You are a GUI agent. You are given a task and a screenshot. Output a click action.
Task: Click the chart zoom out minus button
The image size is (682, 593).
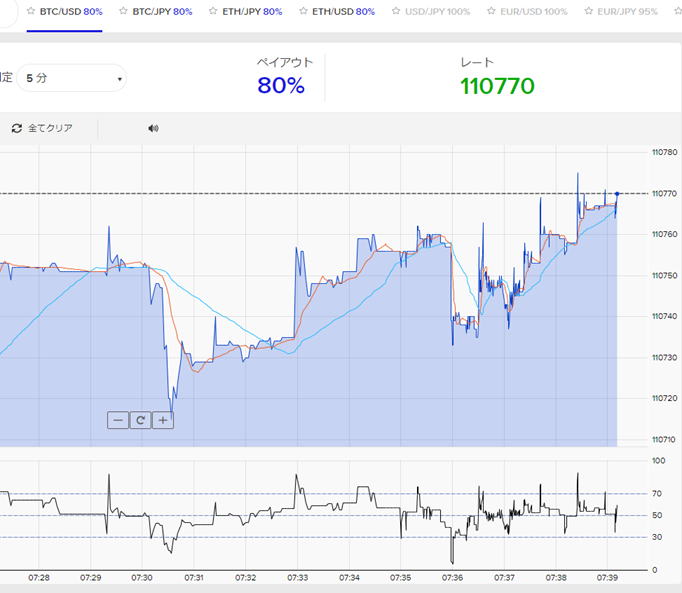click(x=119, y=420)
